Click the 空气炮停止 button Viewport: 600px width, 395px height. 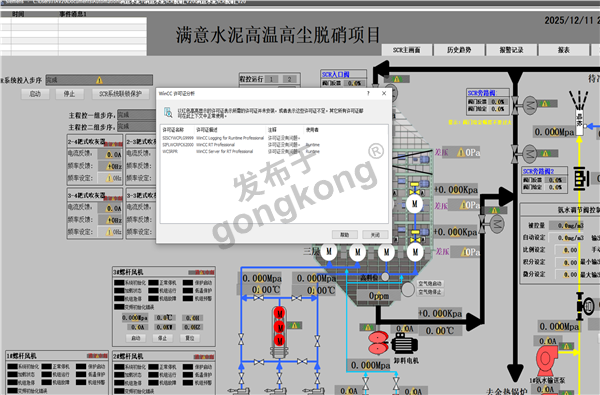tap(430, 292)
